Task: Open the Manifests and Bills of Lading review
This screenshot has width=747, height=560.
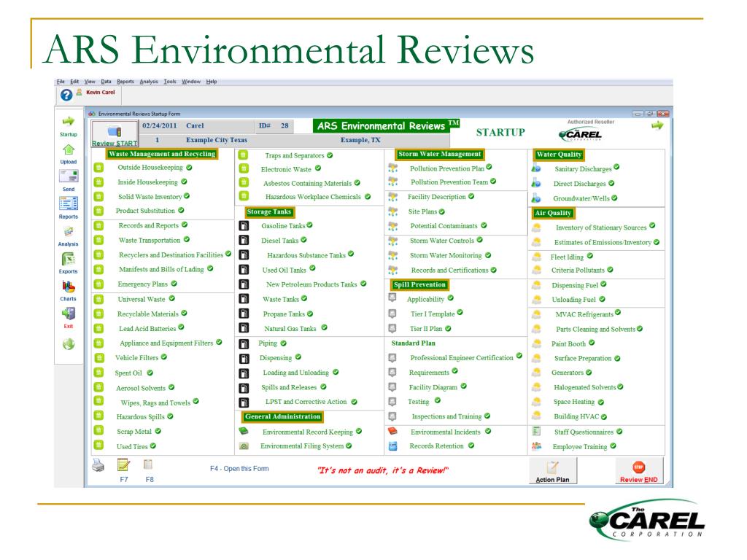Action: pos(161,270)
